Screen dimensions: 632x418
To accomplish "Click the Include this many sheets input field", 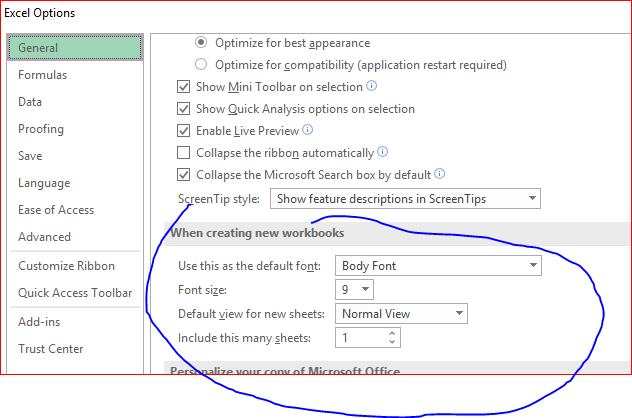I will (358, 338).
